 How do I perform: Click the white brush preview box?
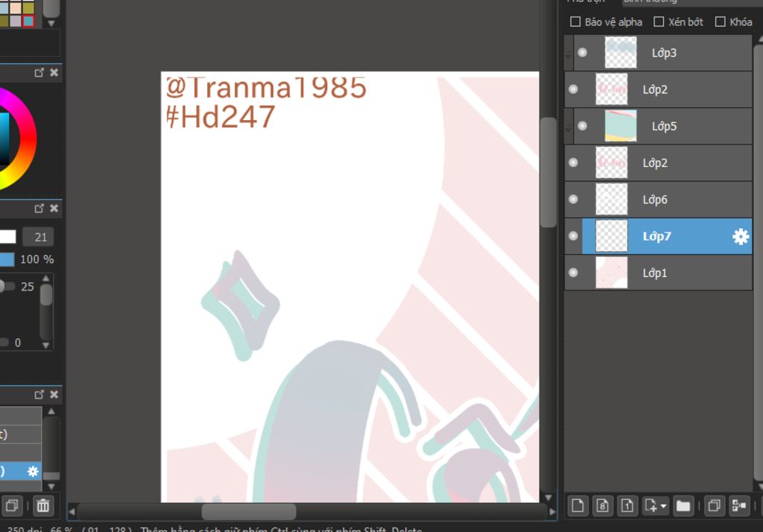pyautogui.click(x=7, y=237)
